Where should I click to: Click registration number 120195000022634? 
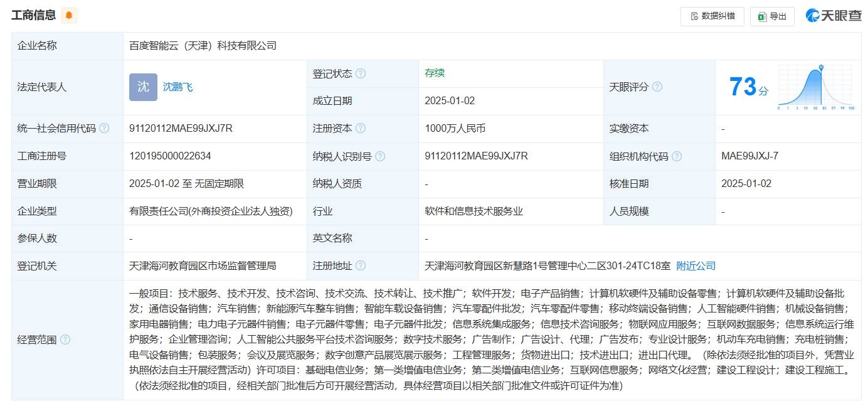[170, 156]
